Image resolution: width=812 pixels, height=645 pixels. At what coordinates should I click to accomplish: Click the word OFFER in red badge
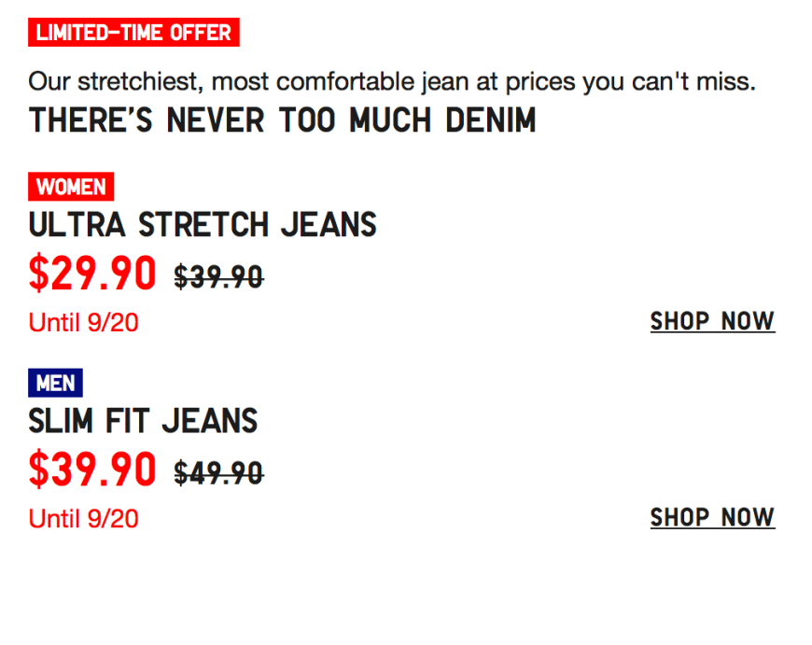click(201, 33)
